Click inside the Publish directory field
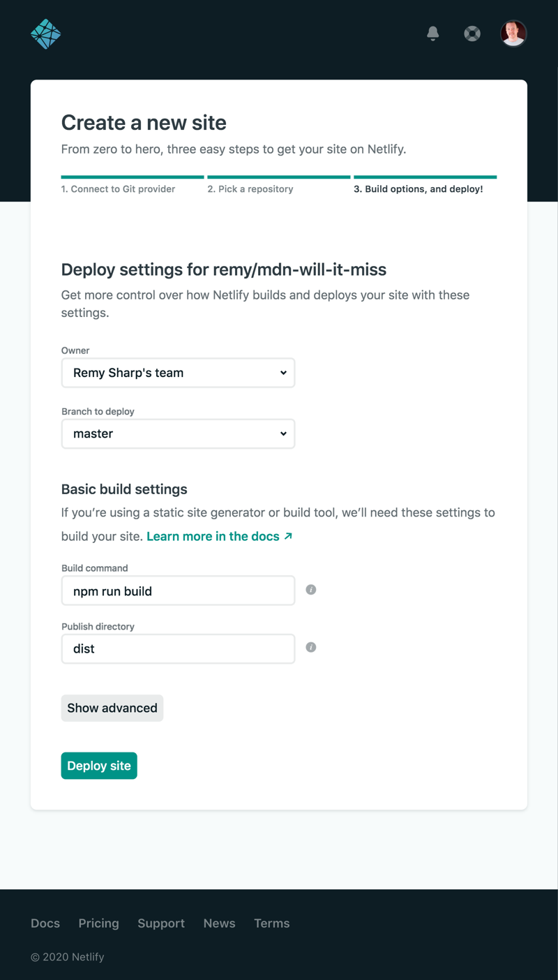The image size is (558, 980). point(178,648)
